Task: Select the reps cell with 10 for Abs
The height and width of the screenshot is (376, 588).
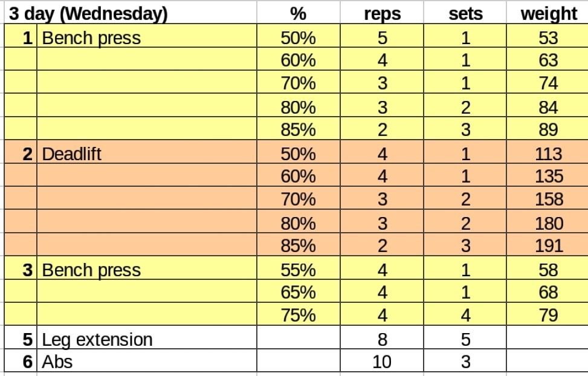Action: (382, 362)
